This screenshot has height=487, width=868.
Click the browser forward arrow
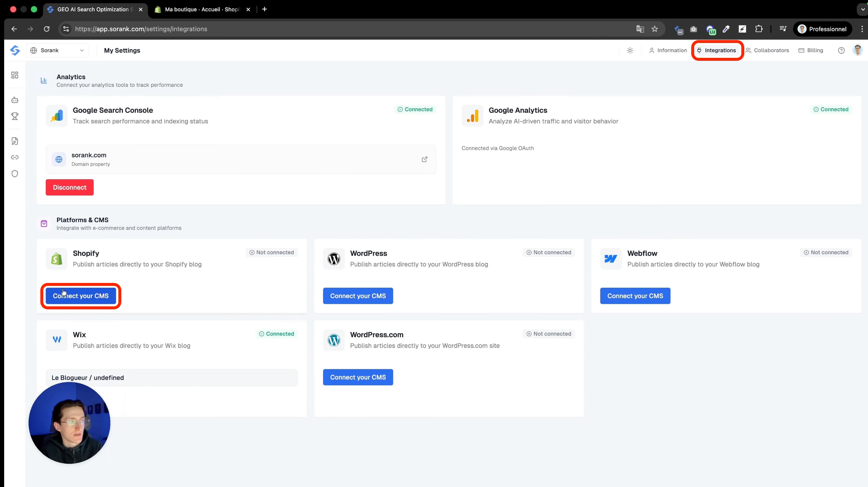30,29
